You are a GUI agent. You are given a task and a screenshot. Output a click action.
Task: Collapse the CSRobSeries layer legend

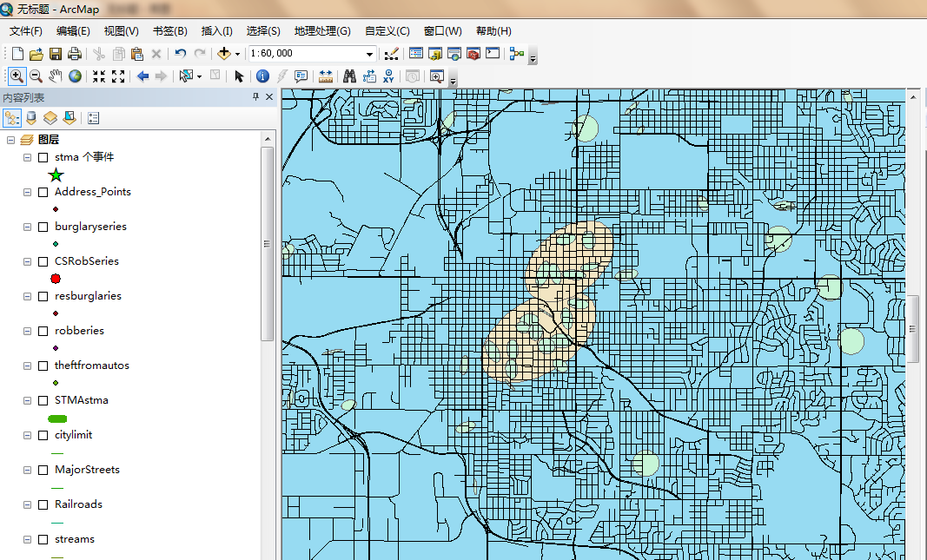point(27,261)
